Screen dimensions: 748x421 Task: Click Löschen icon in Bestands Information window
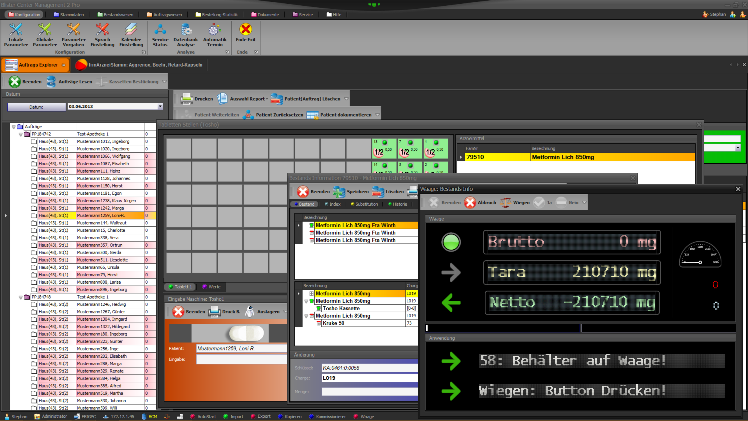[x=378, y=192]
